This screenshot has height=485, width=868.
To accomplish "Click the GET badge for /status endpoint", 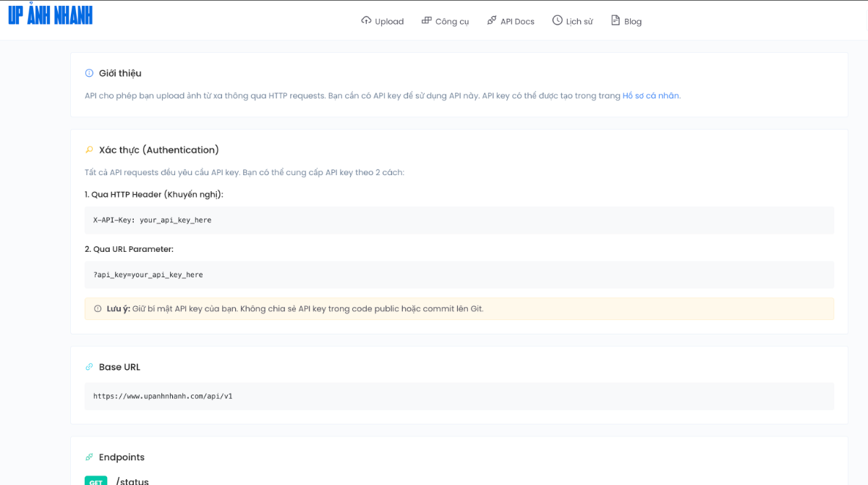I will tap(95, 481).
